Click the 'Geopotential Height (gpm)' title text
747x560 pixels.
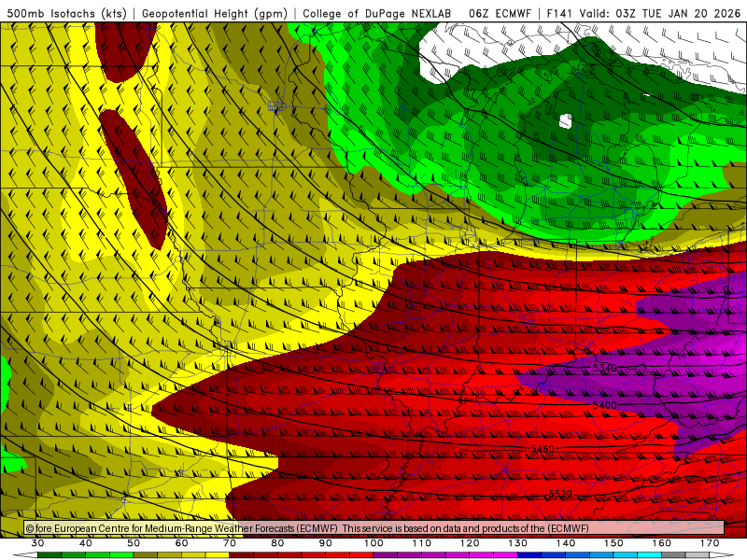215,13
